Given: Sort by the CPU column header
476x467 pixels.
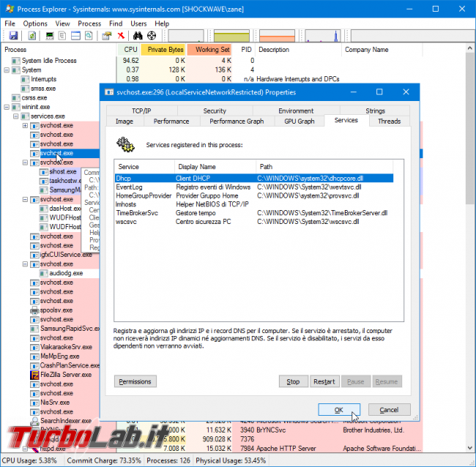Looking at the screenshot, I should [129, 50].
